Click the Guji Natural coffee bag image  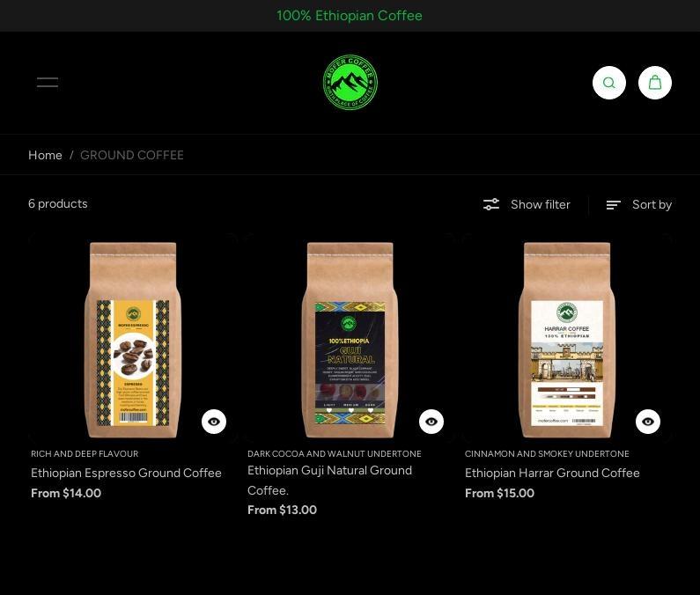[350, 339]
